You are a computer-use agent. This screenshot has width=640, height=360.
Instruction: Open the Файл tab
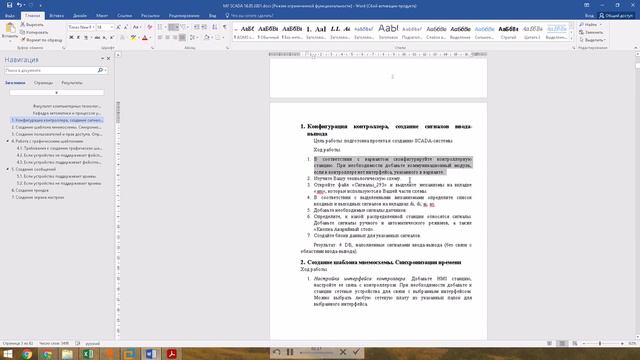(x=9, y=16)
